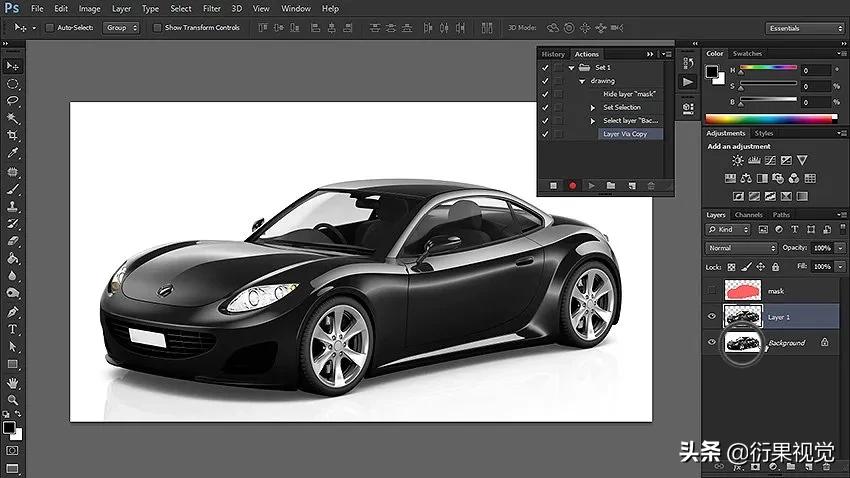Switch to the Channels tab
Viewport: 850px width, 478px height.
748,215
